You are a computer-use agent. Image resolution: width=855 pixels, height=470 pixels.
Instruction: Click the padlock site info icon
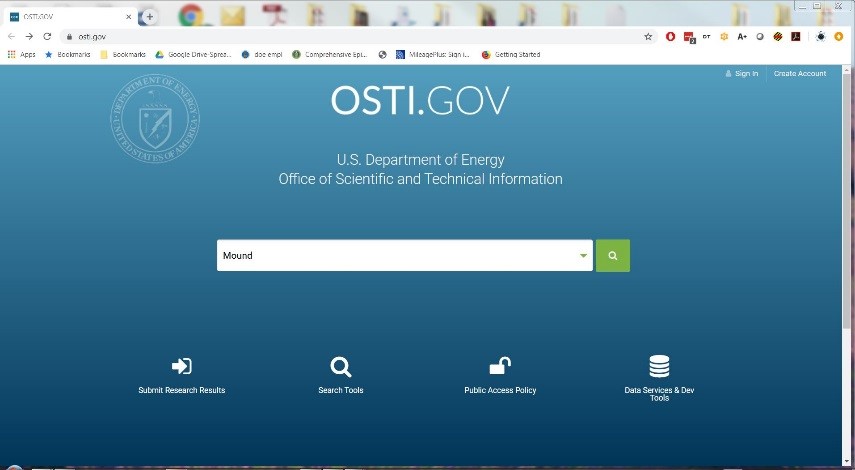(69, 37)
